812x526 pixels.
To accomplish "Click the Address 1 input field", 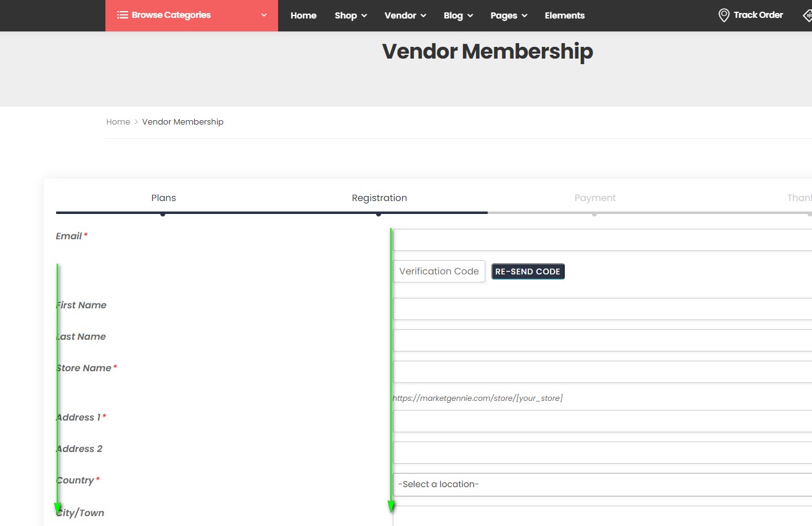I will click(x=602, y=421).
